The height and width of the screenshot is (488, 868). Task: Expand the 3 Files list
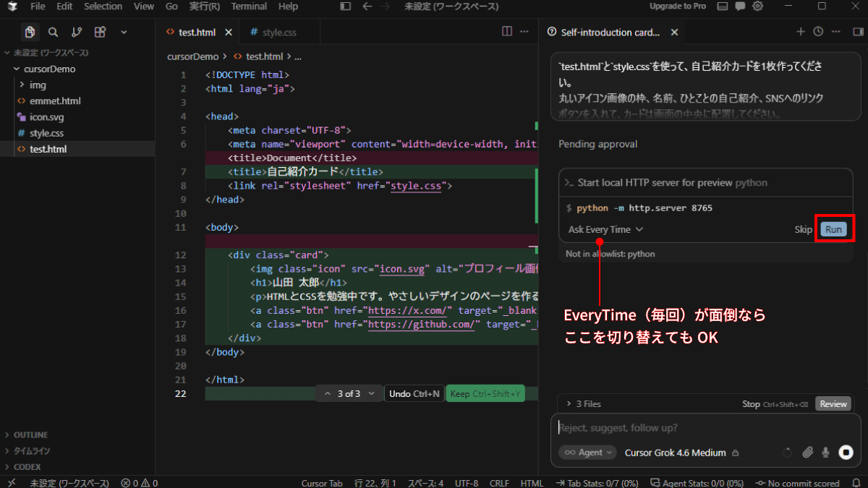584,404
